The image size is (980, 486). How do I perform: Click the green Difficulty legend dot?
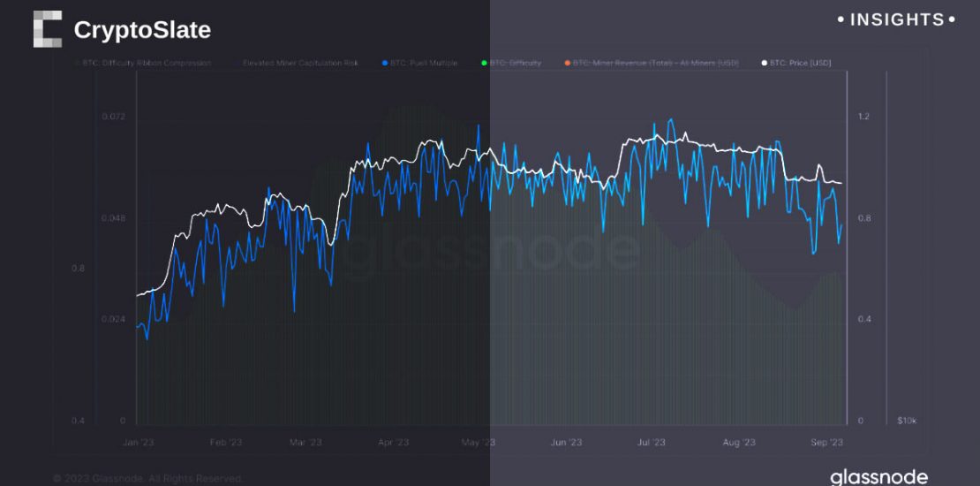coord(484,63)
